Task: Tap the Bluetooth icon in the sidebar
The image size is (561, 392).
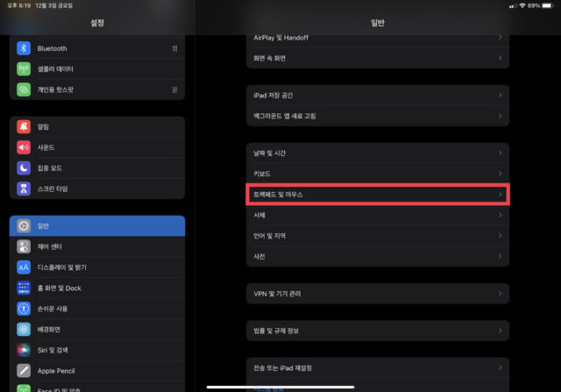Action: pyautogui.click(x=24, y=48)
